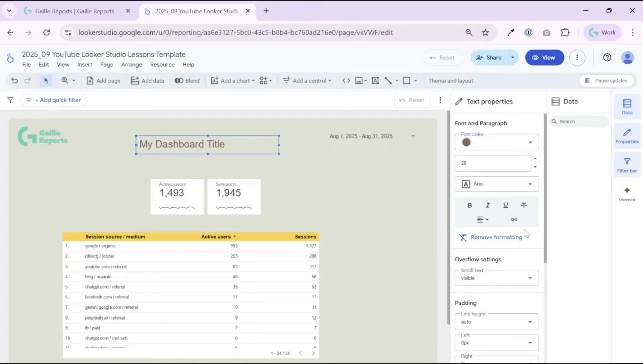Enable italic formatting
Viewport: 643px width, 364px height.
[x=488, y=205]
